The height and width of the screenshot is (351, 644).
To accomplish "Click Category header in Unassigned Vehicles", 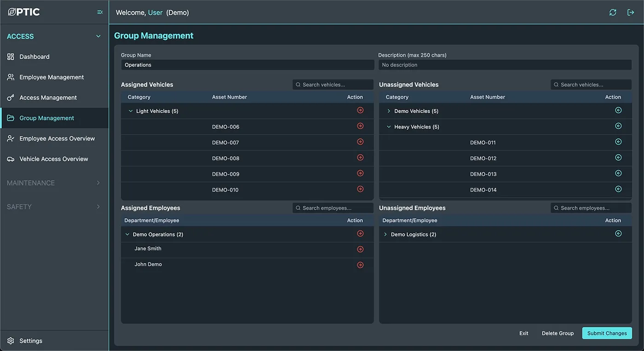I will click(x=397, y=97).
